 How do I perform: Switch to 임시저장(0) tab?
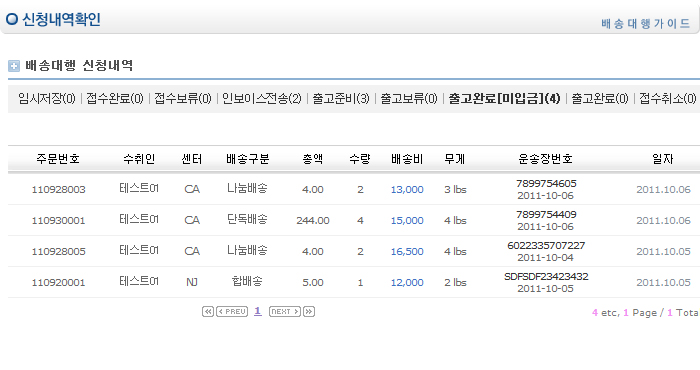click(47, 99)
